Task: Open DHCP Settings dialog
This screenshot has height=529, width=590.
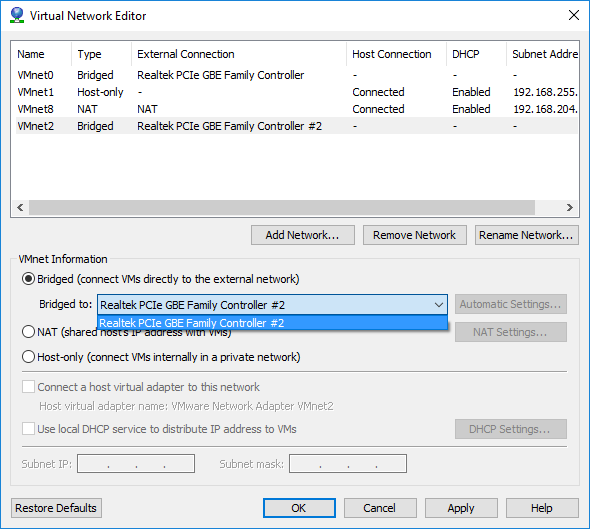Action: (511, 429)
